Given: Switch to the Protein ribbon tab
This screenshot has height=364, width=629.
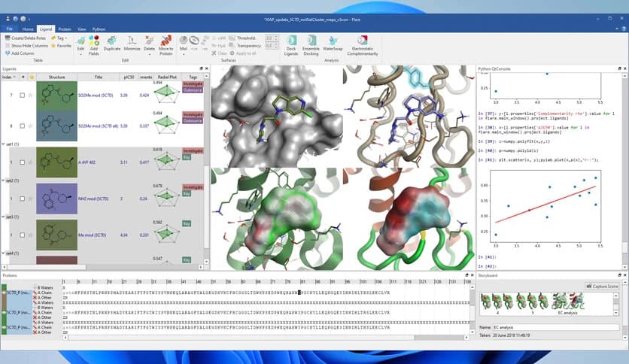Looking at the screenshot, I should click(x=65, y=29).
